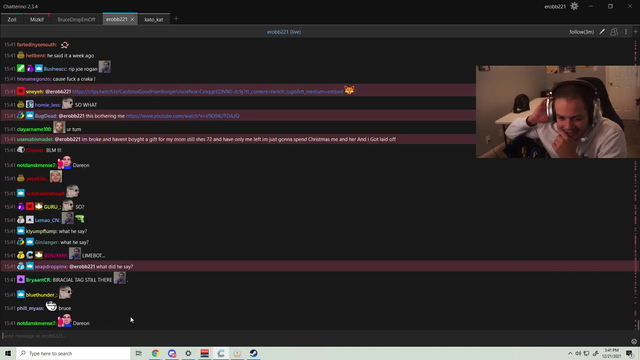Open the BruceDropEmOff tab
Screen dimensions: 640x360
(76, 19)
